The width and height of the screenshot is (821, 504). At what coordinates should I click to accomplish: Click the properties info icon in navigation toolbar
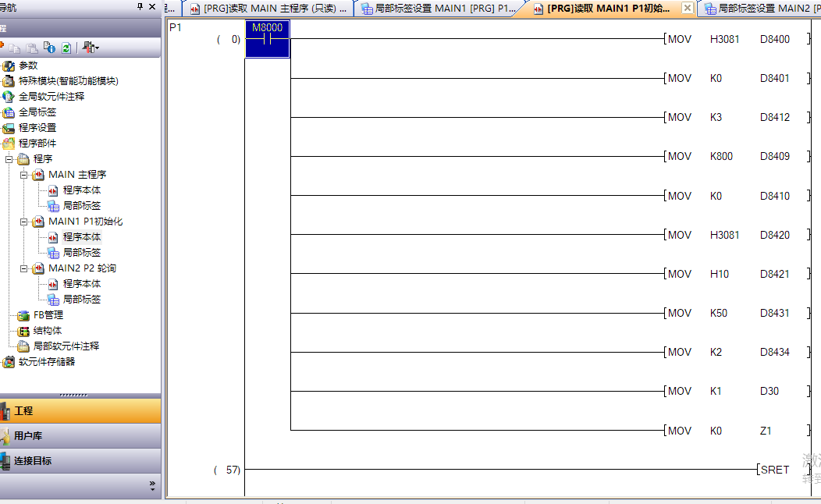[49, 48]
